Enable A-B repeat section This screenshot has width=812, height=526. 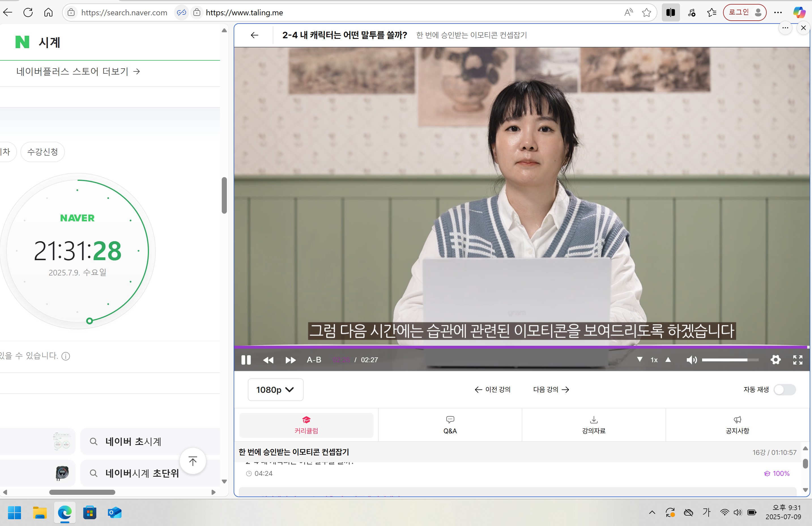point(313,360)
